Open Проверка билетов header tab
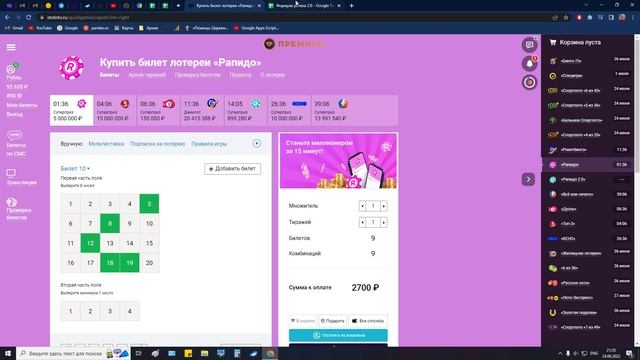Viewport: 640px width, 360px height. point(198,75)
